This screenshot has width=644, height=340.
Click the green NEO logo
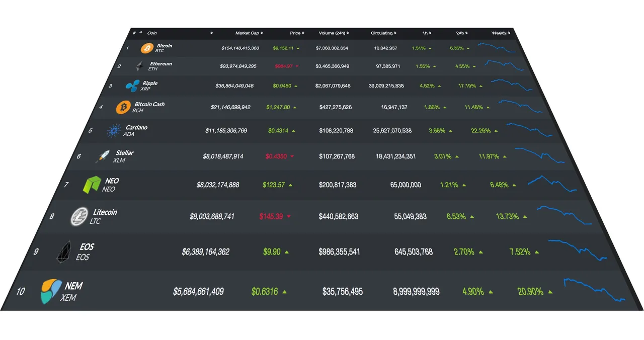(x=92, y=185)
